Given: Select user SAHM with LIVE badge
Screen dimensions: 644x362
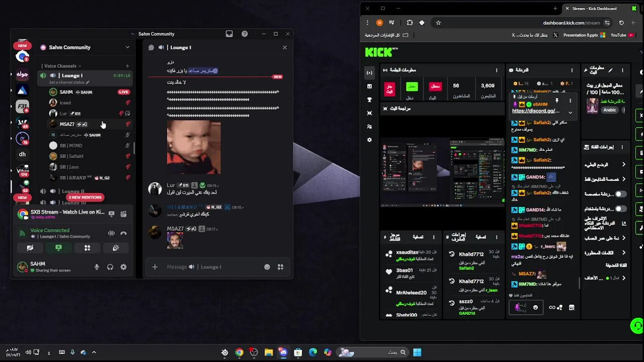Looking at the screenshot, I should (89, 92).
